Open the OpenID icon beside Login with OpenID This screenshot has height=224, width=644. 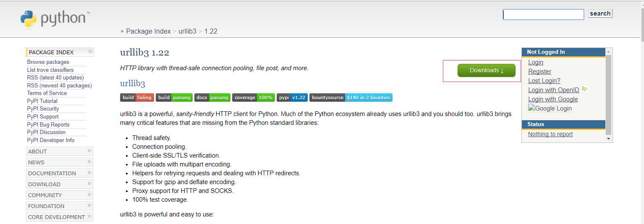[x=584, y=89]
